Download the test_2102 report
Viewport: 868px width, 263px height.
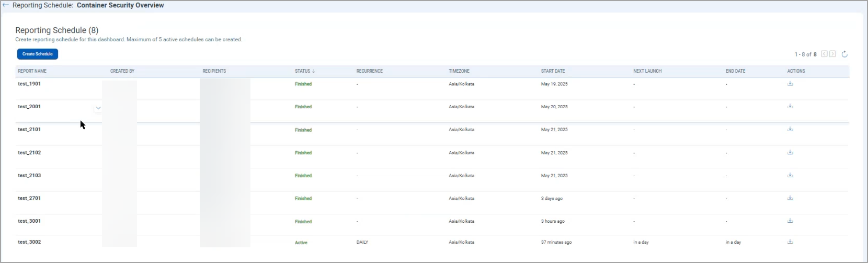[x=790, y=153]
